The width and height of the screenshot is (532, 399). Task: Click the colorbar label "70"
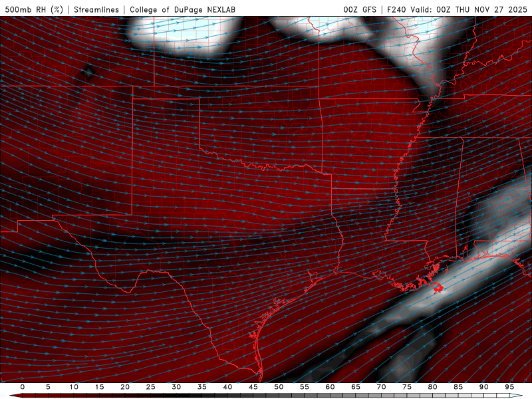[x=381, y=387]
